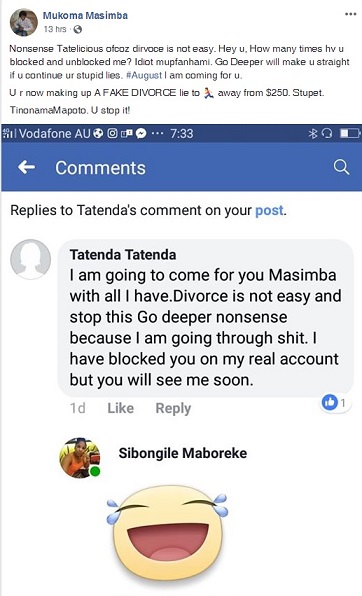Tap the Instagram icon in status bar
The height and width of the screenshot is (596, 362).
tap(112, 133)
